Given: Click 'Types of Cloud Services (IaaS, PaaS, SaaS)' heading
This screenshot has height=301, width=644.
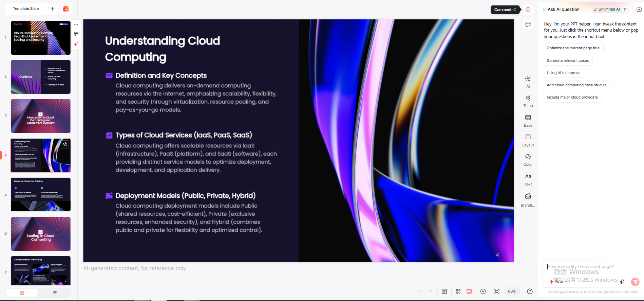Looking at the screenshot, I should (184, 135).
